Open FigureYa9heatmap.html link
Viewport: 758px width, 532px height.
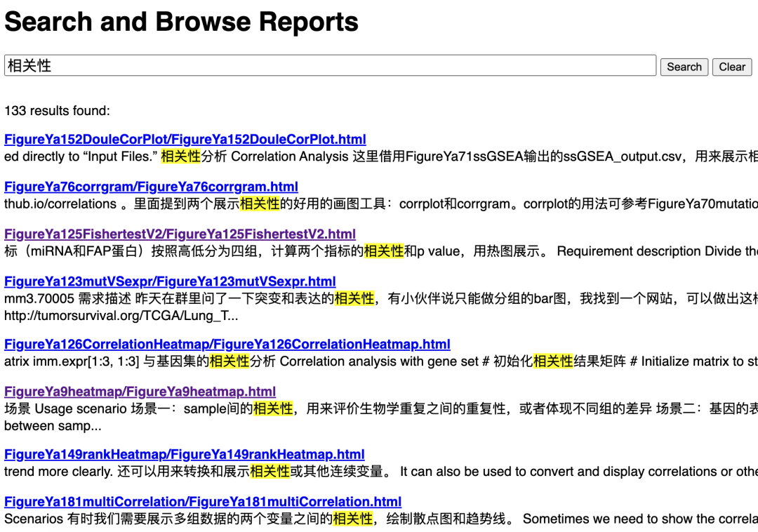click(140, 392)
